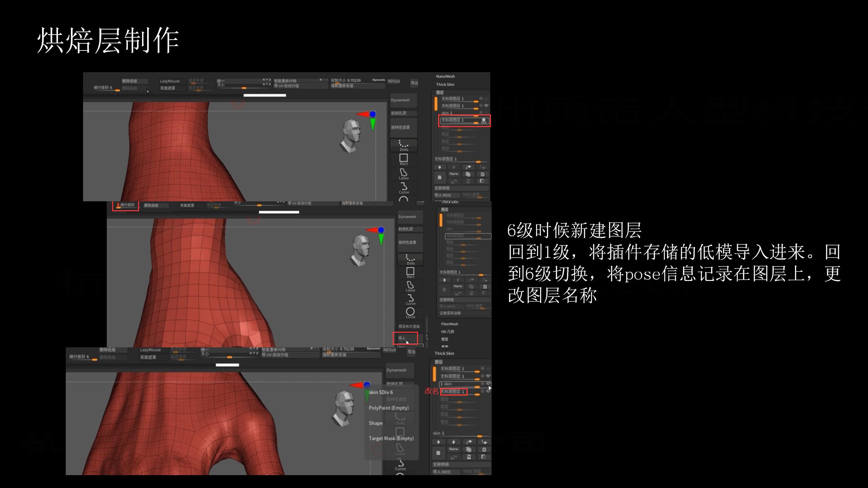Click 预览布尔渲染 button

[409, 326]
